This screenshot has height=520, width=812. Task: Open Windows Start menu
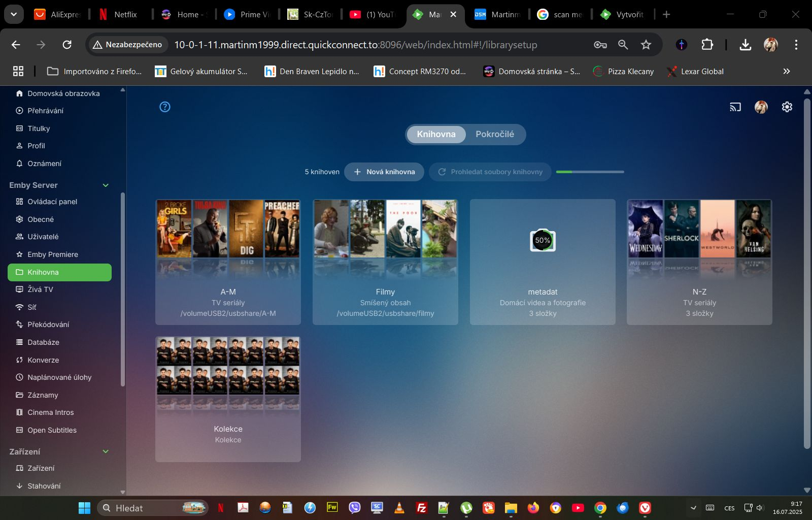pyautogui.click(x=84, y=508)
